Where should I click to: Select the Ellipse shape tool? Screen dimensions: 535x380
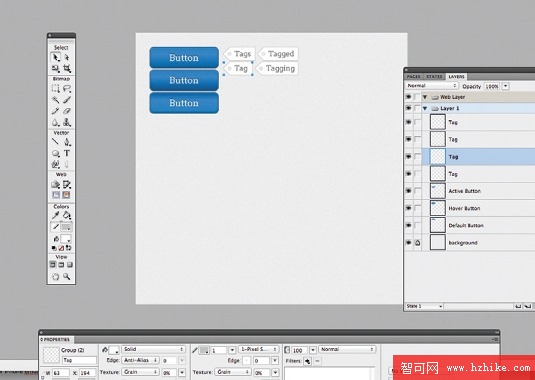(x=56, y=154)
